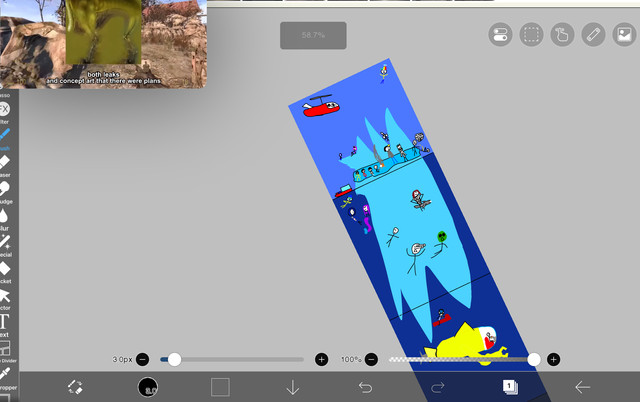The height and width of the screenshot is (402, 640).
Task: Open the Layers panel
Action: (x=510, y=387)
